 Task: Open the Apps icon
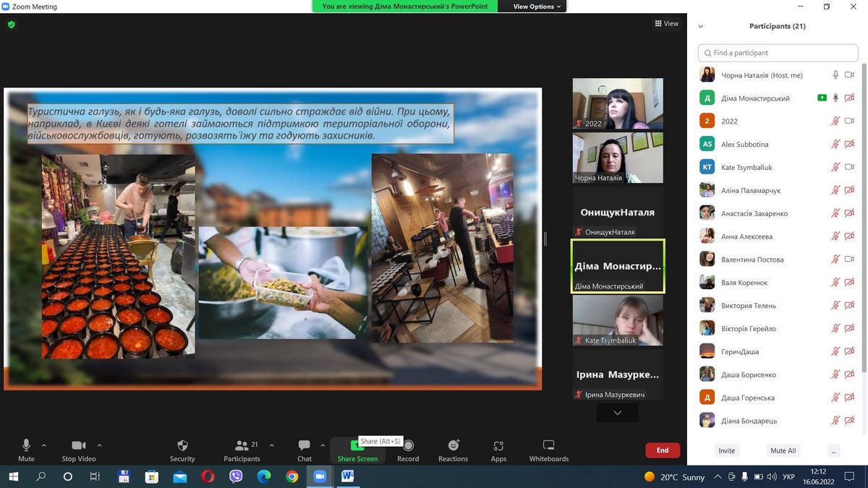pyautogui.click(x=498, y=446)
